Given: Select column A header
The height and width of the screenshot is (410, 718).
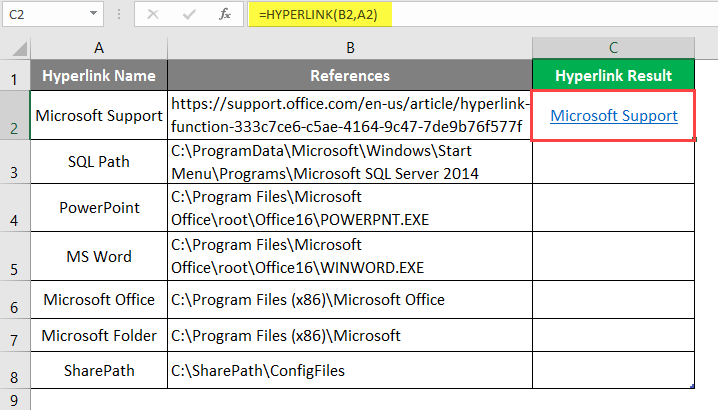Looking at the screenshot, I should [x=99, y=48].
